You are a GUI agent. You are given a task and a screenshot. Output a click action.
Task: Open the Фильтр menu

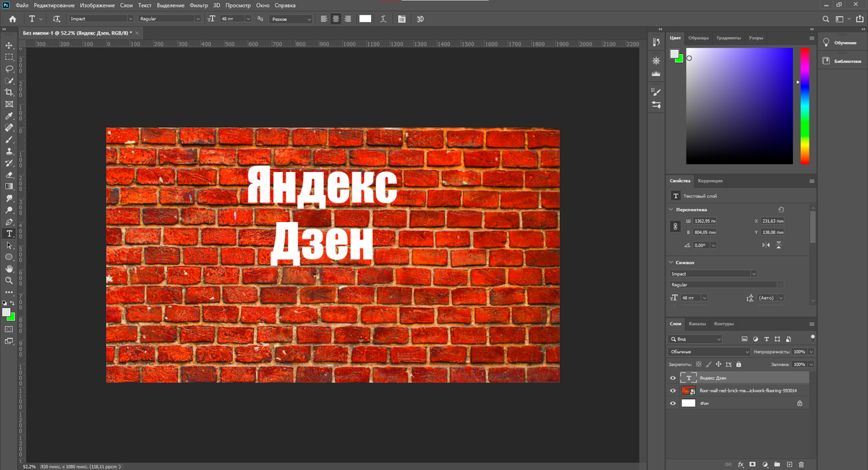tap(198, 5)
